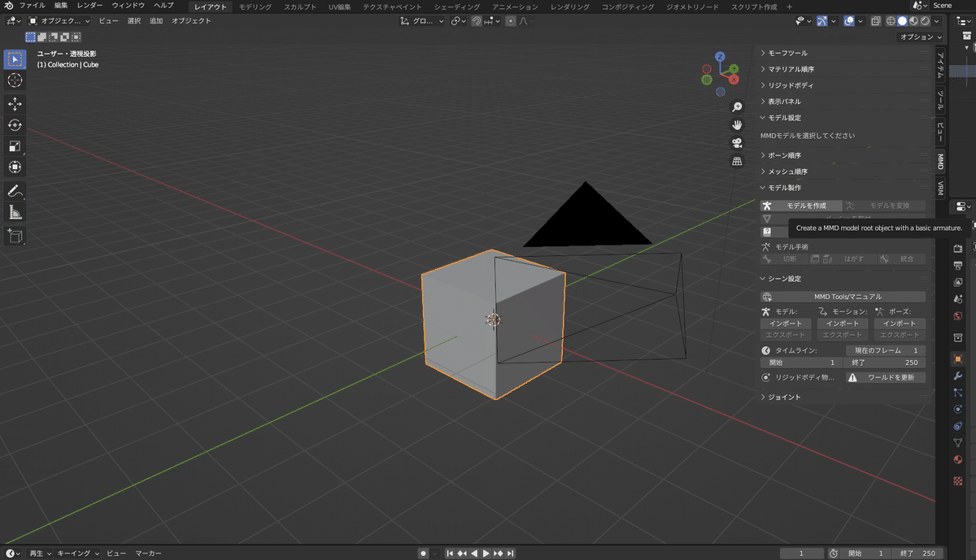Collapse the シーン設定 panel

(843, 279)
